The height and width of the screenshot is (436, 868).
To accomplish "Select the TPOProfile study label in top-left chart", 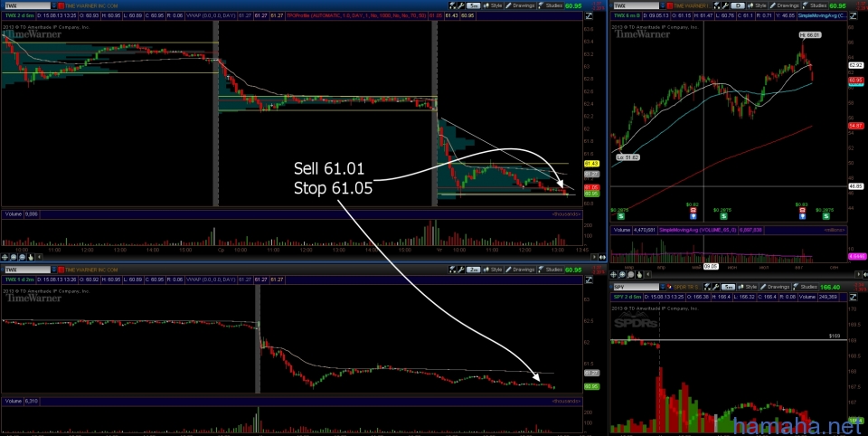I will point(357,15).
